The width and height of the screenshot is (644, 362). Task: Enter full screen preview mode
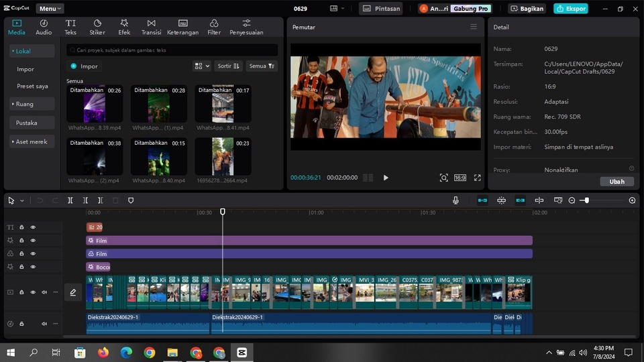(x=477, y=178)
